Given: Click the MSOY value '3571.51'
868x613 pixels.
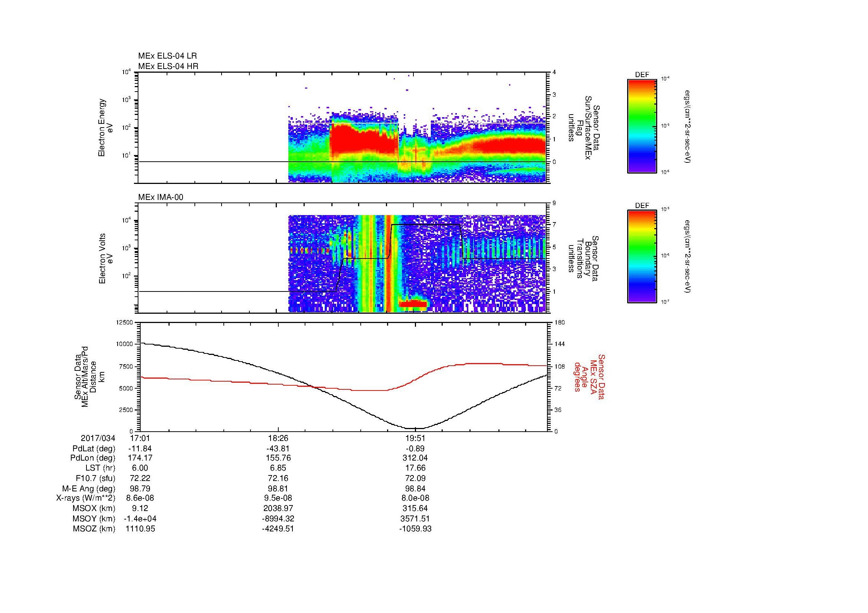Looking at the screenshot, I should click(x=415, y=518).
